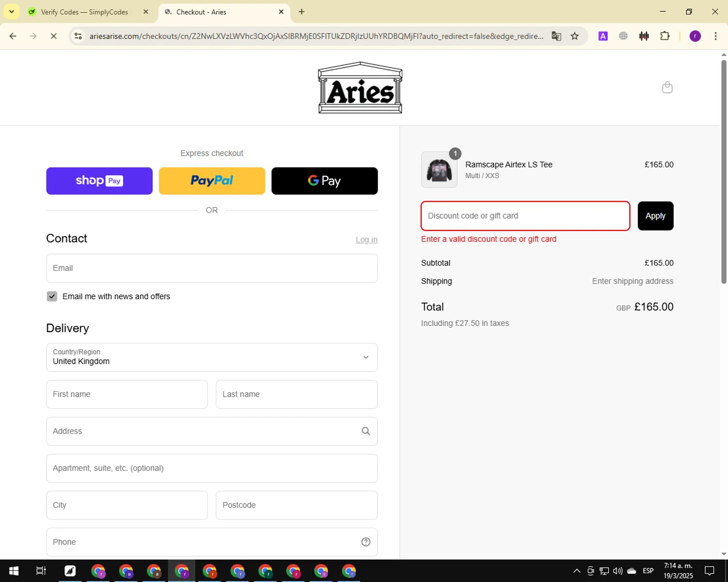This screenshot has height=582, width=728.
Task: Close the Verify Codes SimplyCodes tab
Action: click(x=146, y=12)
